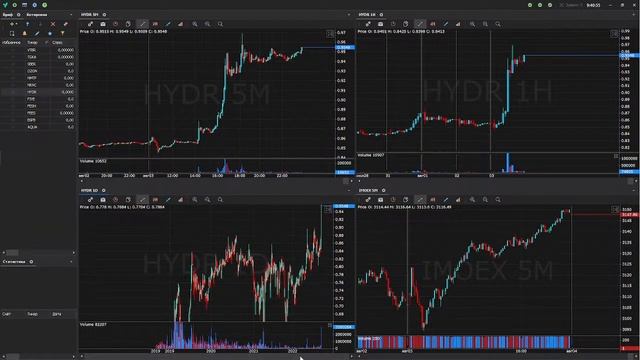Screen dimensions: 640x360
Task: Sort watchlist by the Тикер column header
Action: [32, 42]
